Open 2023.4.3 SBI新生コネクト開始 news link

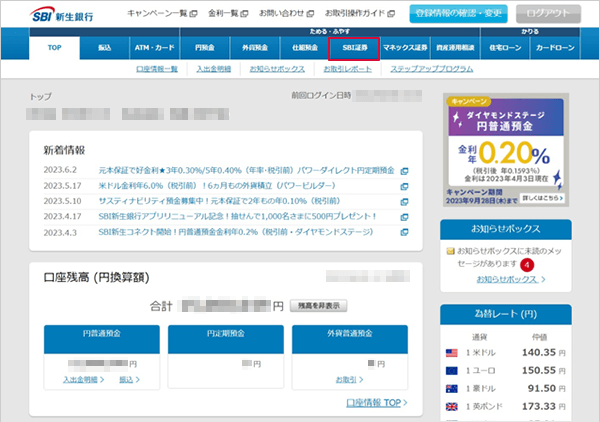point(236,232)
